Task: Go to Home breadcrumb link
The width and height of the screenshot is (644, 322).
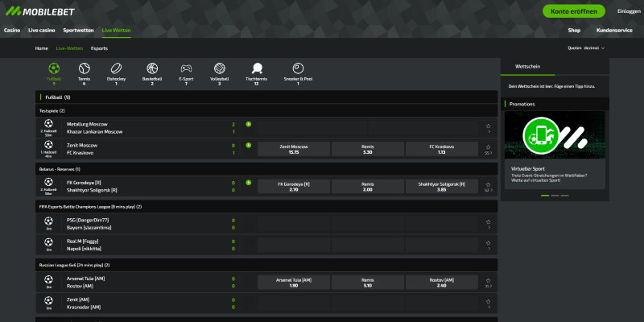Action: coord(42,48)
